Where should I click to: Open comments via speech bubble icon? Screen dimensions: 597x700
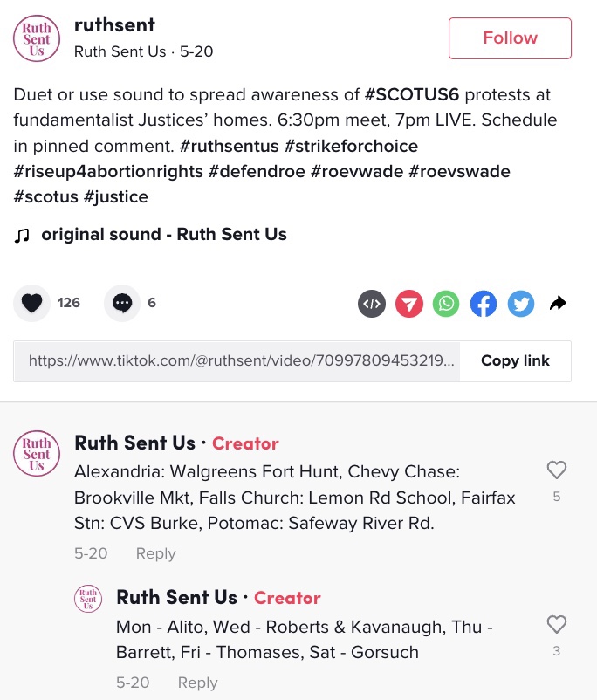pos(122,303)
